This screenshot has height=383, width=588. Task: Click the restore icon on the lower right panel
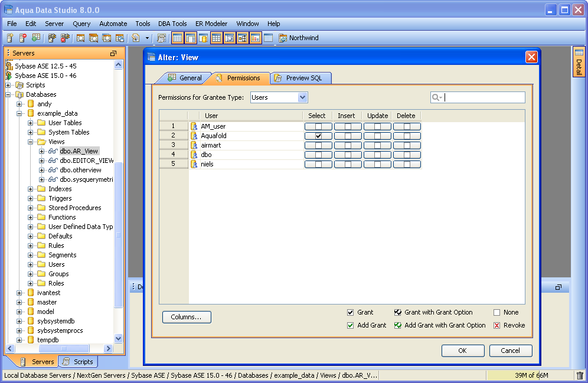tap(558, 287)
